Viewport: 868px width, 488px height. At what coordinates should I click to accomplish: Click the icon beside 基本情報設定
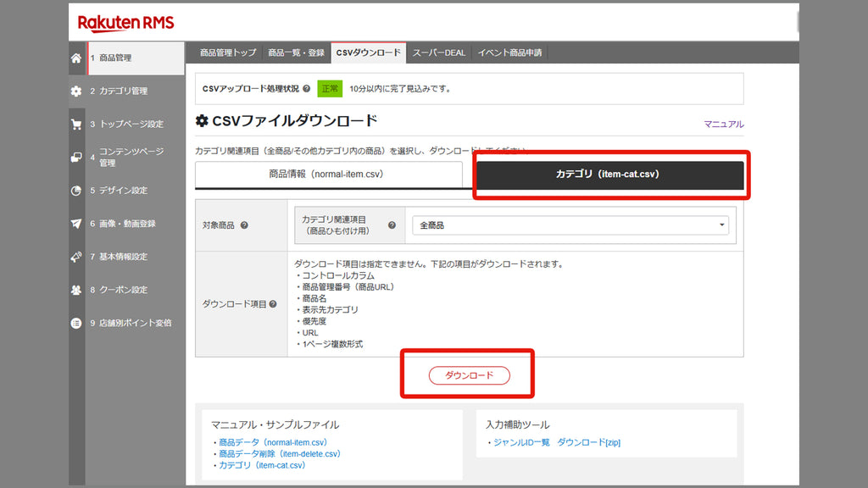click(x=76, y=257)
